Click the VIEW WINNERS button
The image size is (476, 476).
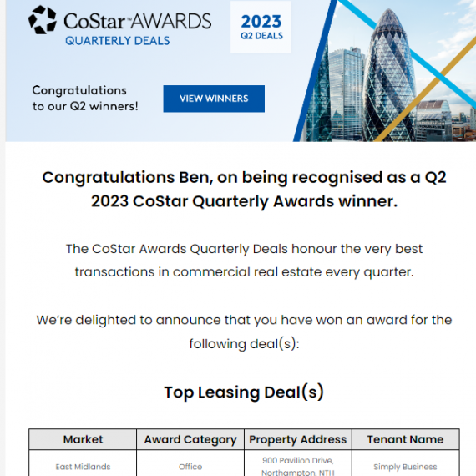pos(214,99)
